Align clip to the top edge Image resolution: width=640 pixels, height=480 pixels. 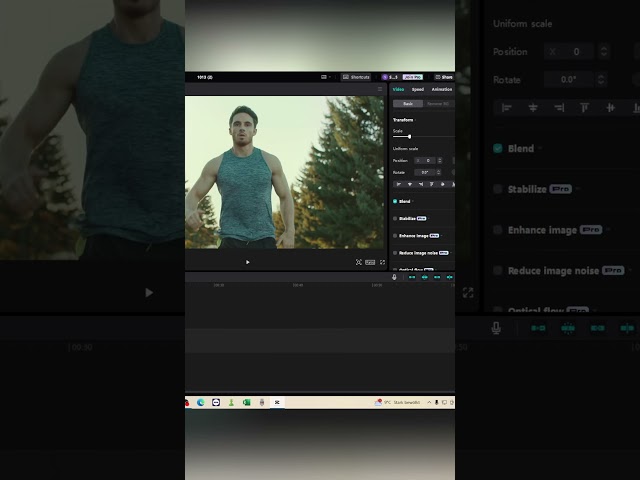pyautogui.click(x=431, y=184)
